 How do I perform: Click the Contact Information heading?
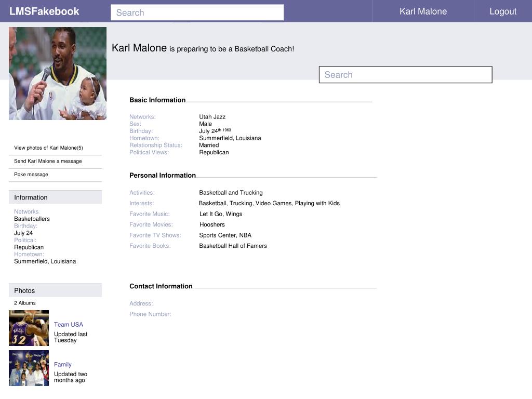point(161,286)
